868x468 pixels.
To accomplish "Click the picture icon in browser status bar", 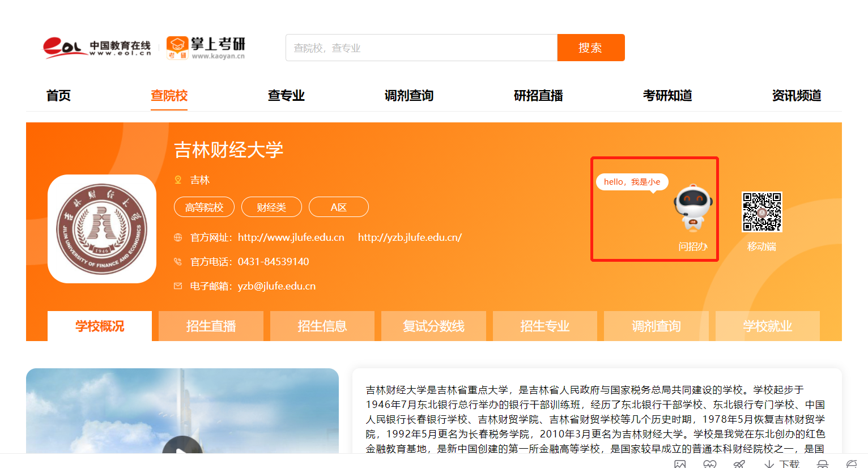I will 680,463.
